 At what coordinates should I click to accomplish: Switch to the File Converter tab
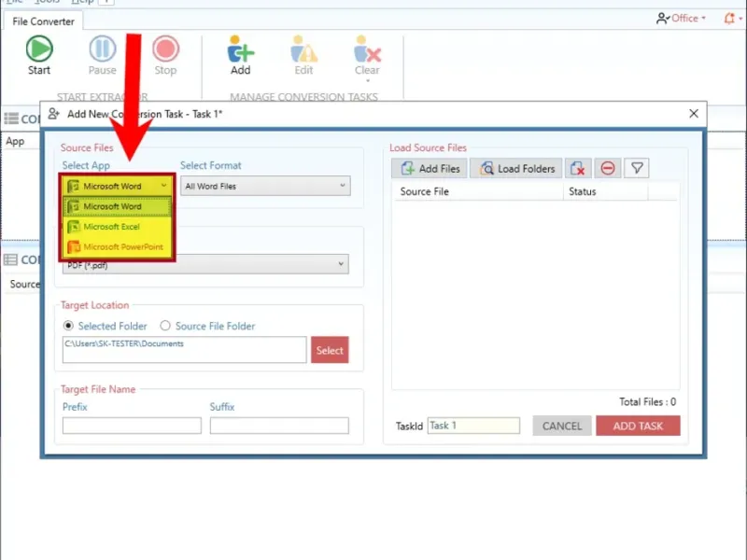[x=43, y=21]
